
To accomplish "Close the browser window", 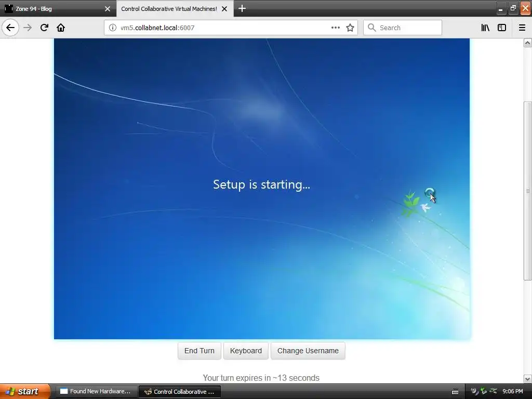I will pos(525,8).
